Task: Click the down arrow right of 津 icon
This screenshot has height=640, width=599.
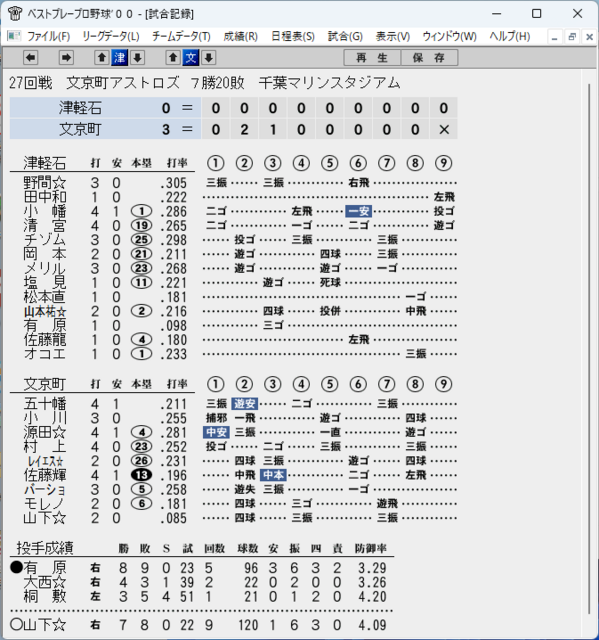Action: click(138, 58)
